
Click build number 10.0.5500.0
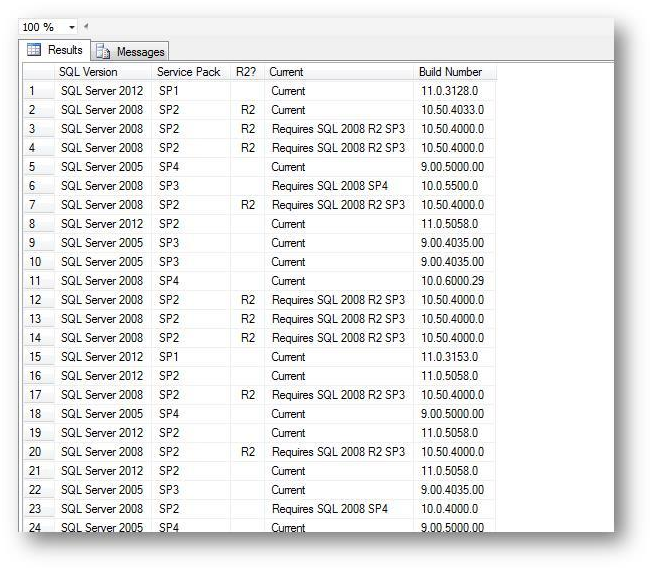449,186
